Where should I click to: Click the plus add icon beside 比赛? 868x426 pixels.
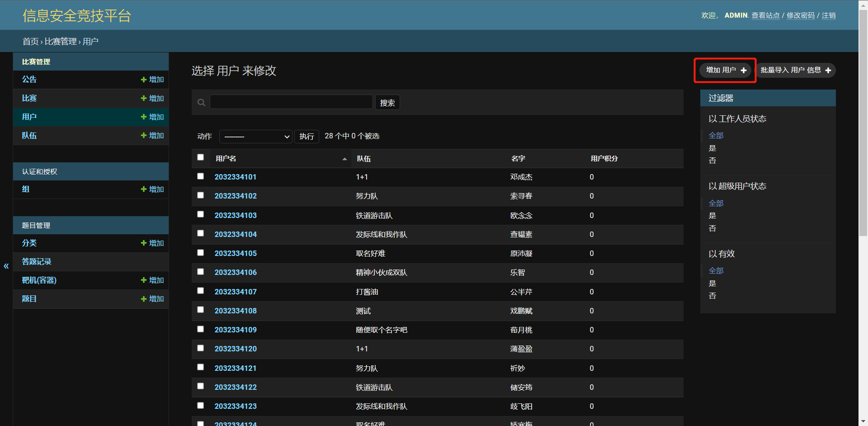pyautogui.click(x=144, y=98)
